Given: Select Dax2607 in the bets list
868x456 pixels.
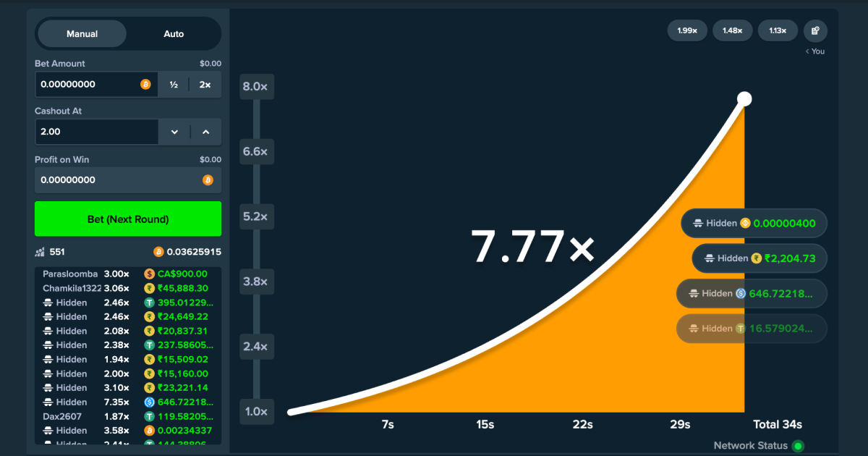Looking at the screenshot, I should pyautogui.click(x=62, y=416).
